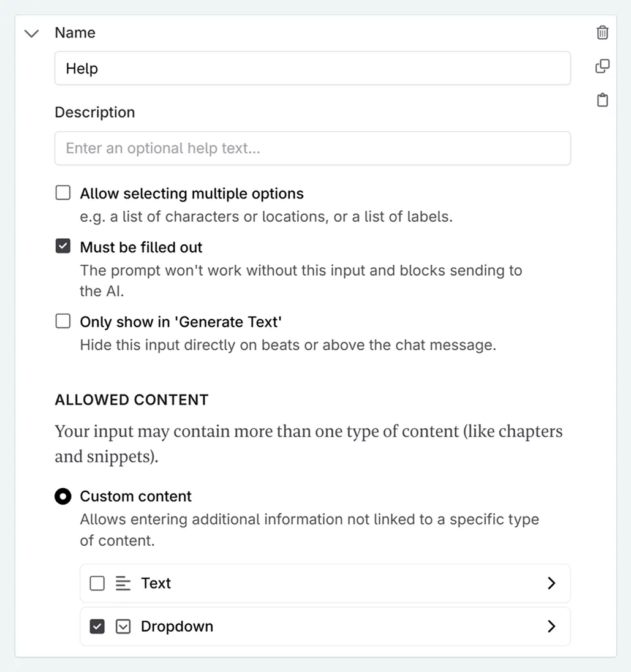Enable Allow selecting multiple options checkbox

pyautogui.click(x=63, y=194)
